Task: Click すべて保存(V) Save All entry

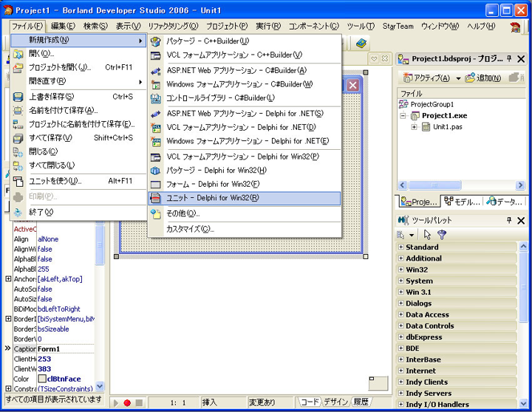Action: pyautogui.click(x=78, y=137)
